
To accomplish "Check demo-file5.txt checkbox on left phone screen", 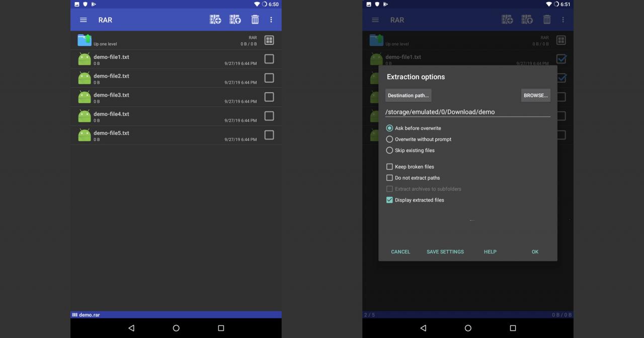I will [269, 135].
